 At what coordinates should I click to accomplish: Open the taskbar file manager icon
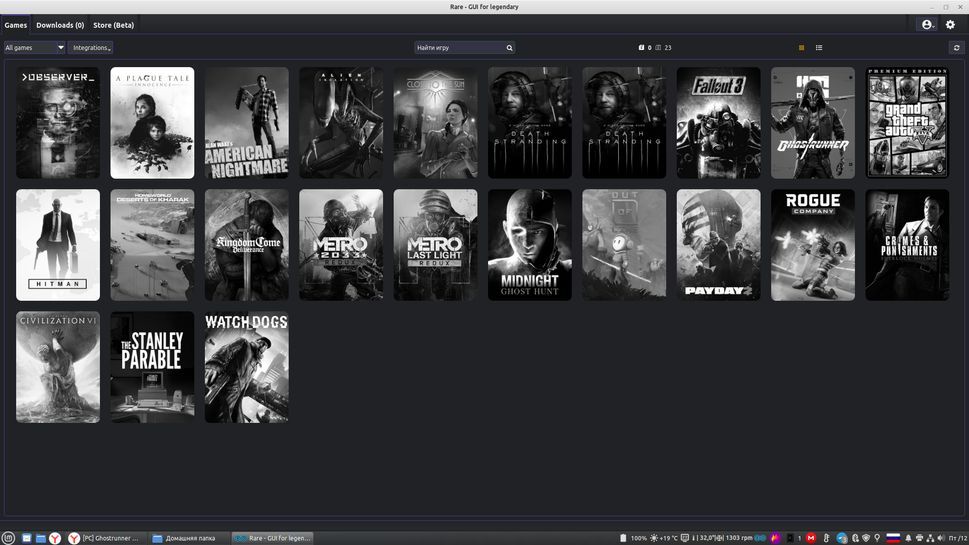click(x=41, y=538)
